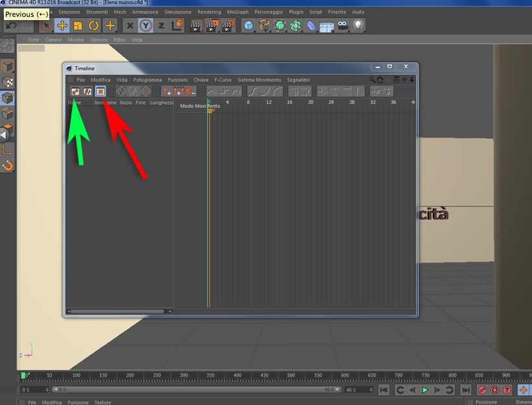Viewport: 532px width, 405px height.
Task: Click the 40 S end time field
Action: pyautogui.click(x=359, y=389)
